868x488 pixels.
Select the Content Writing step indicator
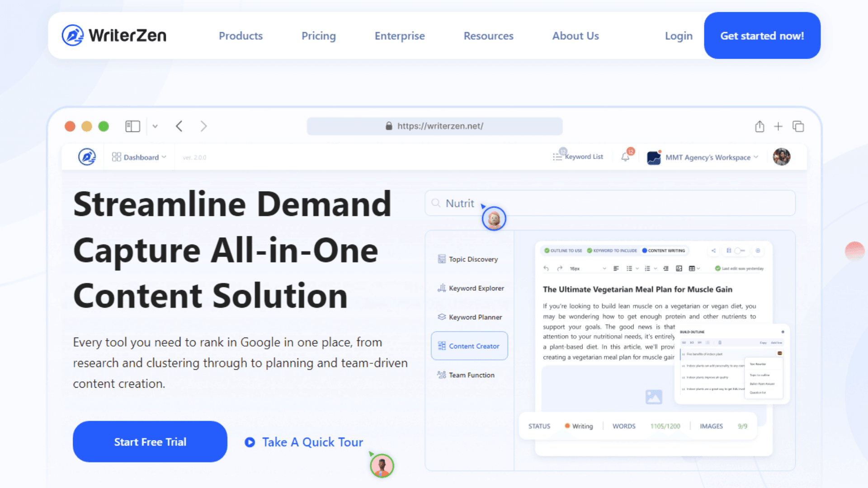pos(663,250)
